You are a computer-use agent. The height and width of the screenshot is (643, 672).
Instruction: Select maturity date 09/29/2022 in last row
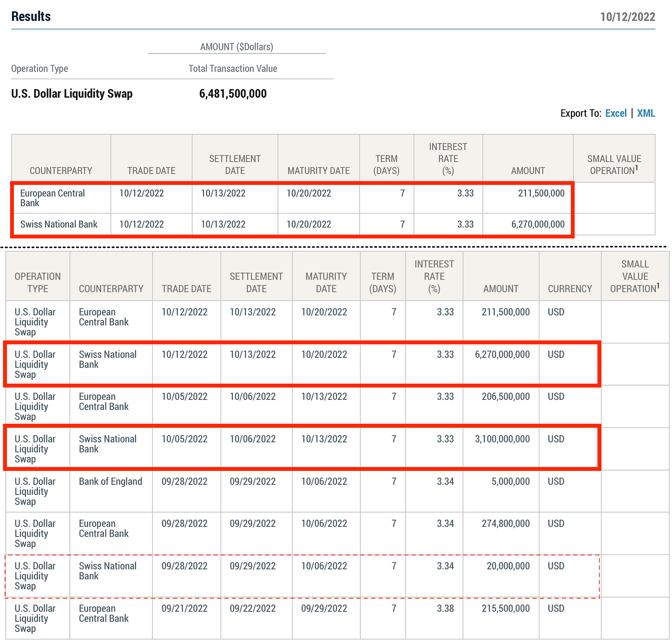point(324,608)
